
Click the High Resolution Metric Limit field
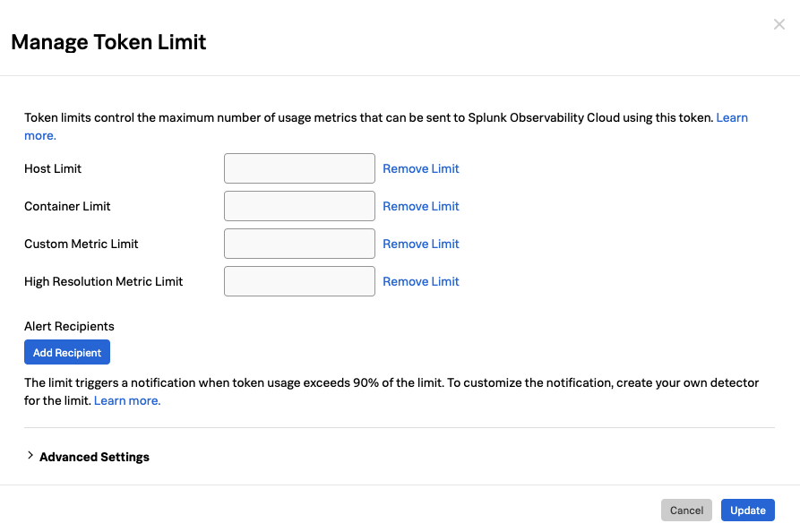(x=299, y=281)
